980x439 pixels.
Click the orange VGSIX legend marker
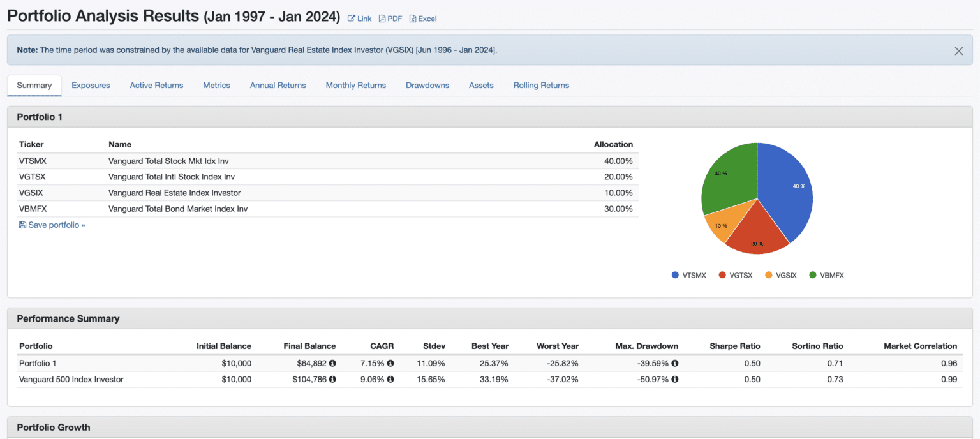[769, 275]
